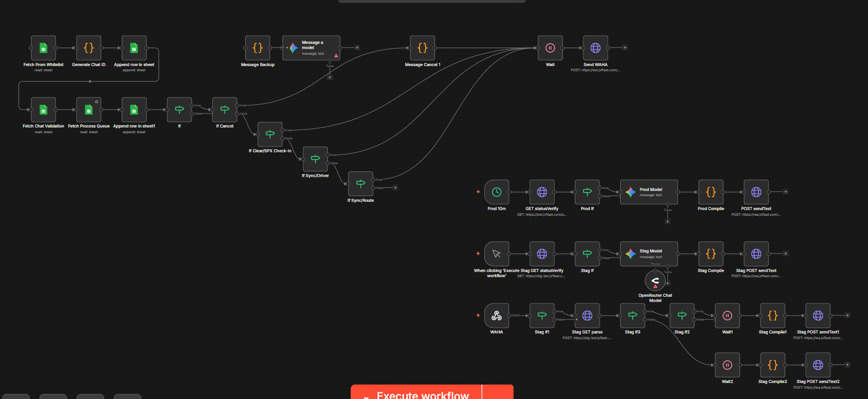The width and height of the screenshot is (868, 399).
Task: Open the Generate Chat ID code node
Action: (89, 48)
